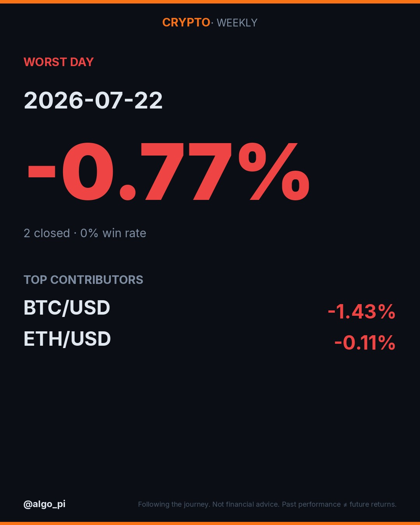420x525 pixels.
Task: Click the percent sign of -0.77%
Action: (x=274, y=171)
